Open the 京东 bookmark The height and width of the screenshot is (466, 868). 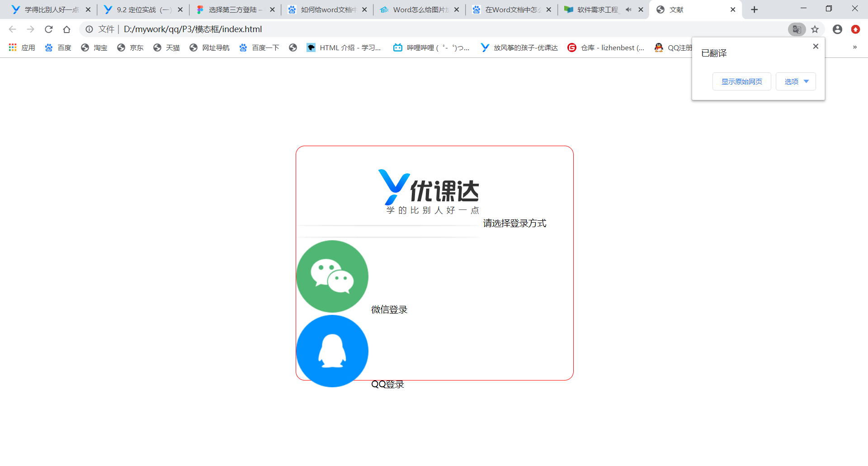pos(130,48)
